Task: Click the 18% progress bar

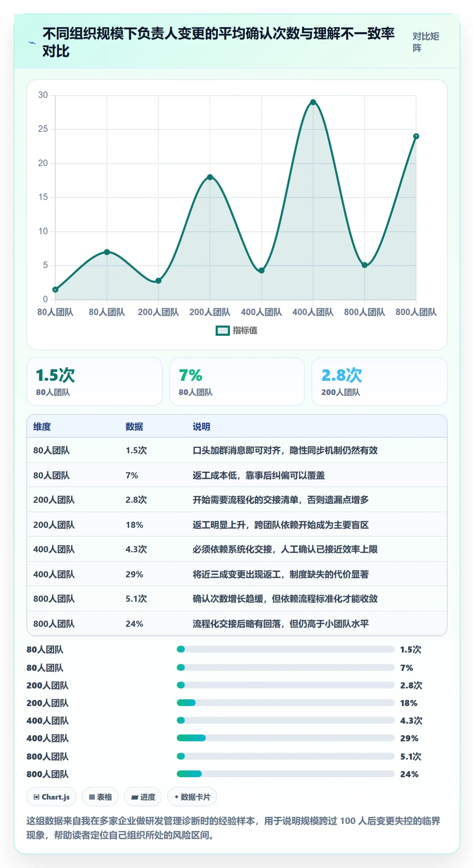Action: pos(286,703)
